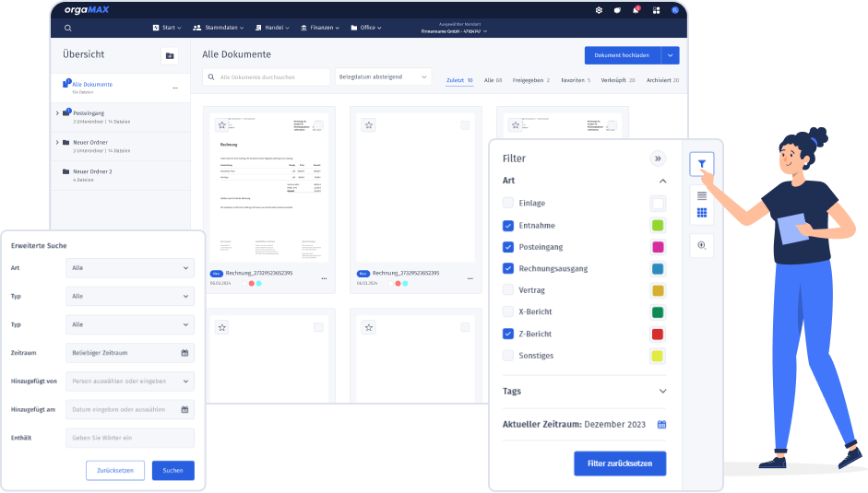Expand the Neuer Ordner folder tree
868x493 pixels.
[x=57, y=142]
